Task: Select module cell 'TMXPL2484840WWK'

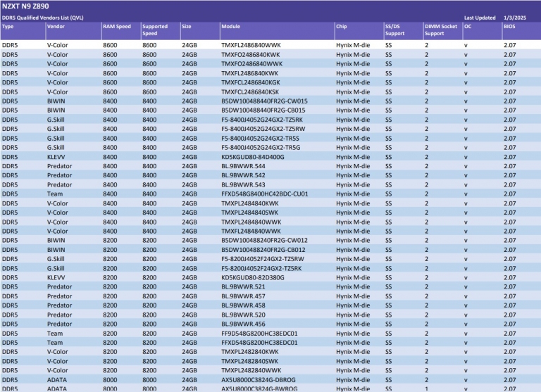Action: 251,222
